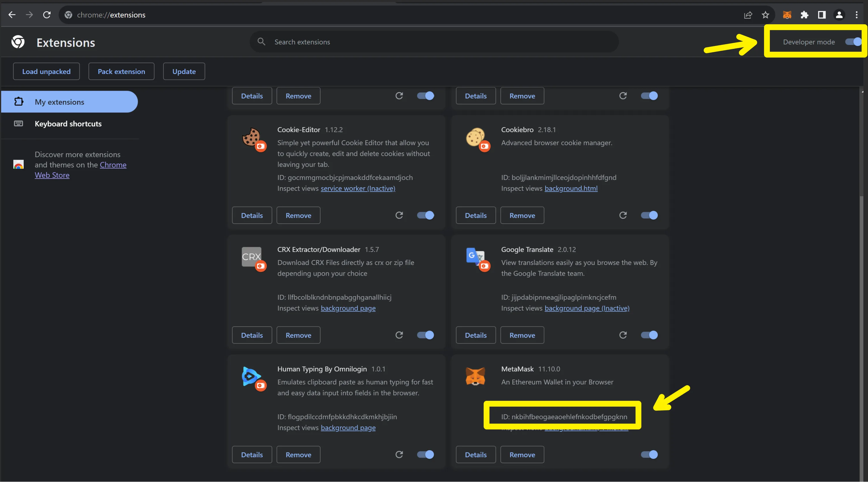The width and height of the screenshot is (868, 482).
Task: Click the bookmark star in the address bar
Action: coord(765,14)
